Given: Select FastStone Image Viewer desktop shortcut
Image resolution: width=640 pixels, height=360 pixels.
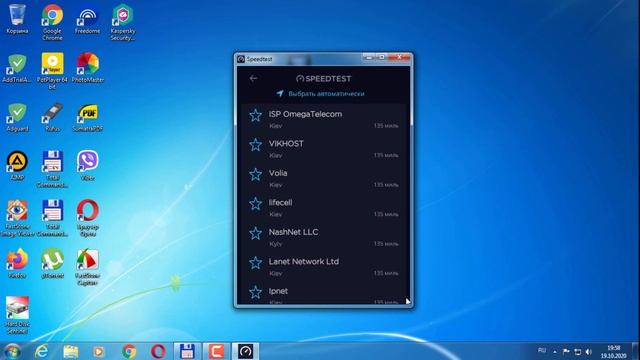Looking at the screenshot, I should click(x=17, y=218).
